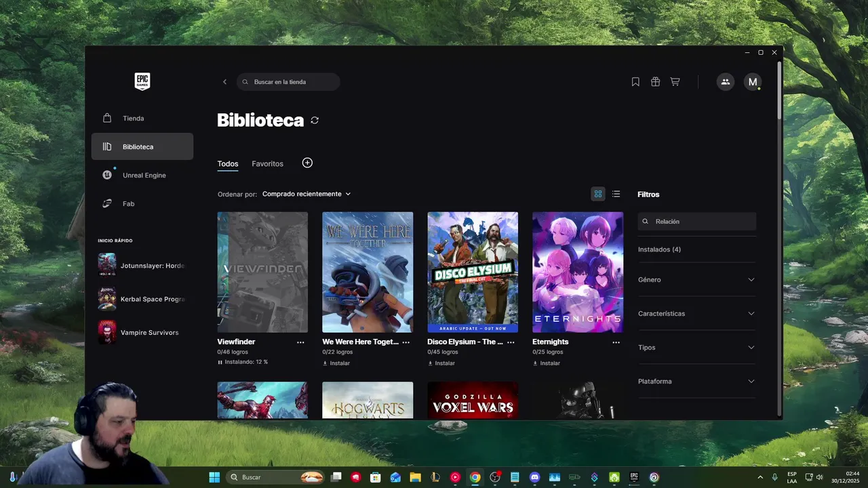Screen dimensions: 868x488
Task: Click the Relación filter search field
Action: 696,222
